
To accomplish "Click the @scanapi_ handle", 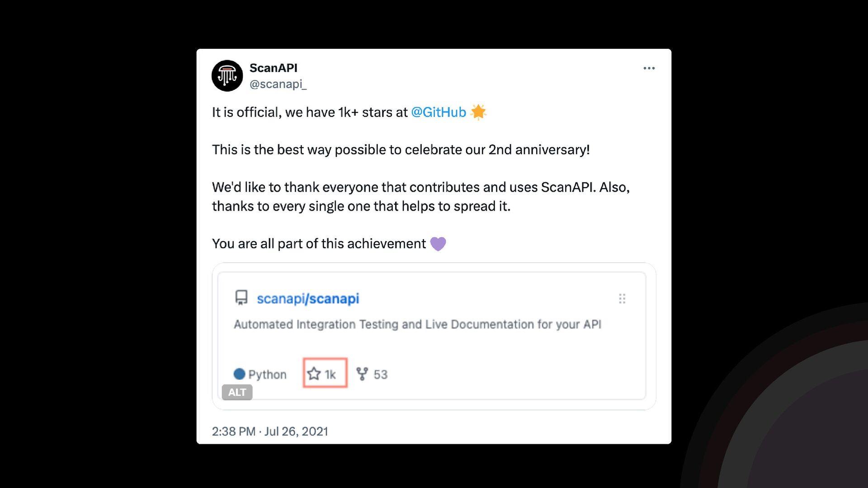I will (x=278, y=84).
